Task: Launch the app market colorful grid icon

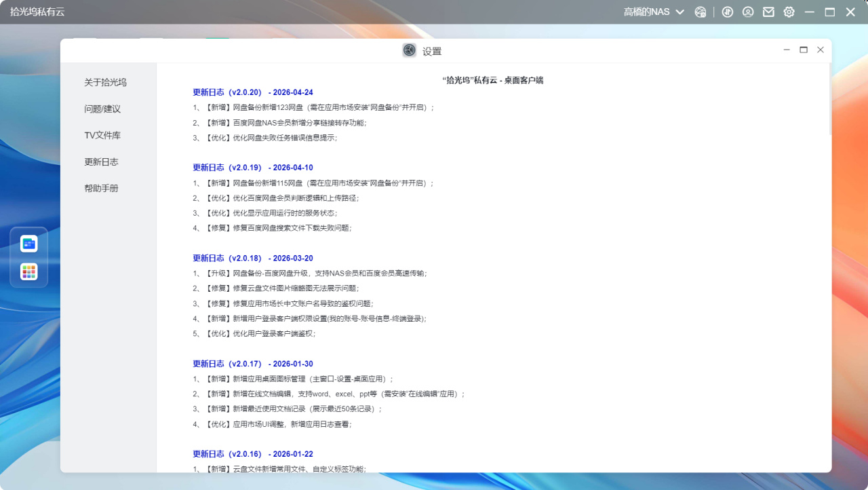Action: point(29,272)
